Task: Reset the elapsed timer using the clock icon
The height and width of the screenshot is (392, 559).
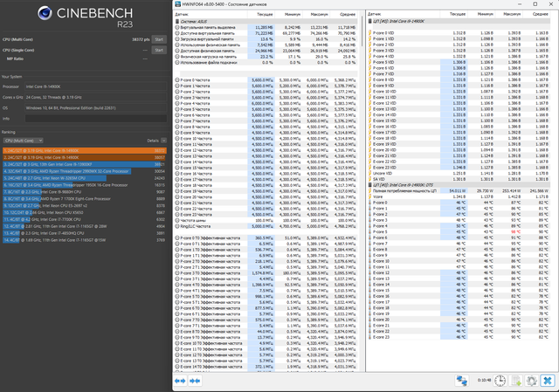Action: click(x=500, y=381)
